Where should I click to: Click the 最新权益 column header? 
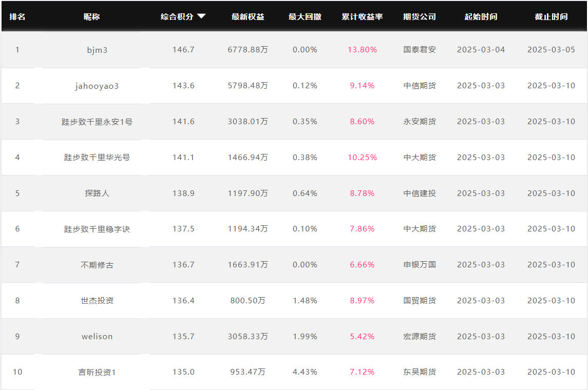click(x=248, y=16)
